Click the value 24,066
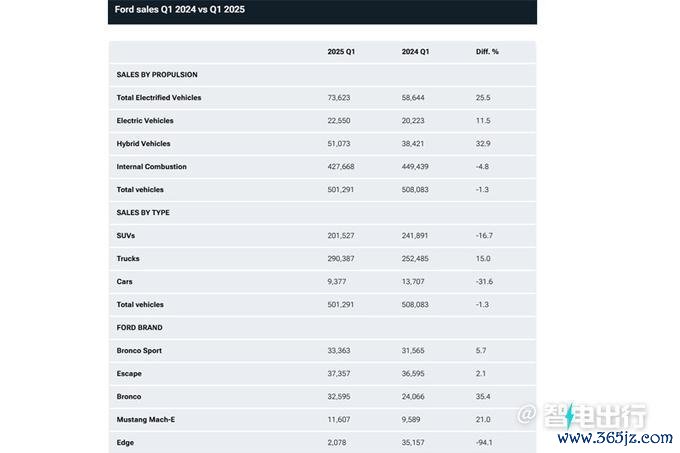Screen dimensions: 680x453 click(413, 396)
